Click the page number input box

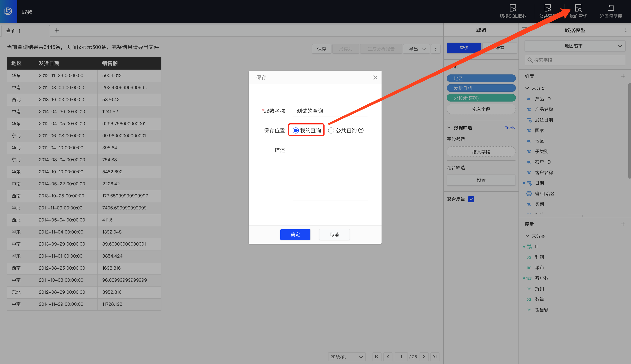[x=401, y=357]
